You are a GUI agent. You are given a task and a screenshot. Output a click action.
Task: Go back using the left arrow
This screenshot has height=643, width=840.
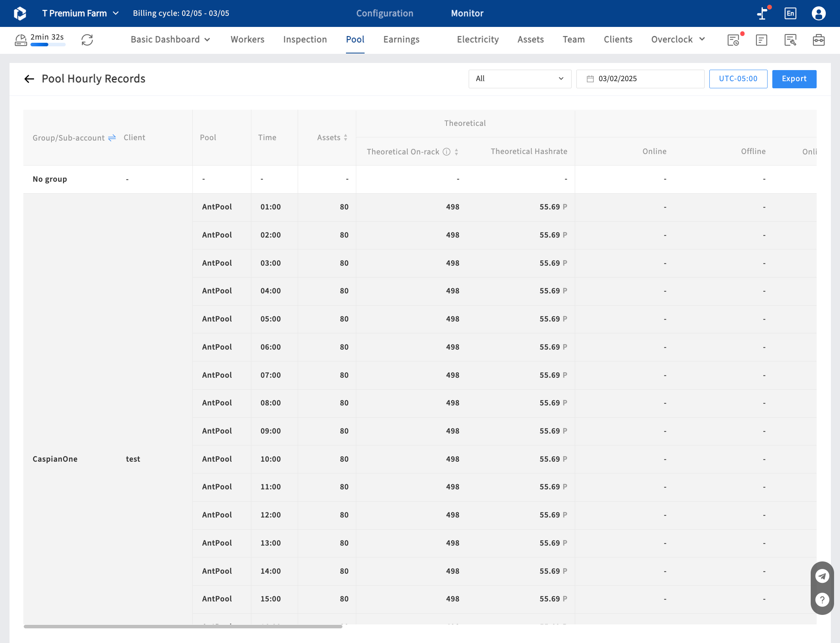[29, 79]
